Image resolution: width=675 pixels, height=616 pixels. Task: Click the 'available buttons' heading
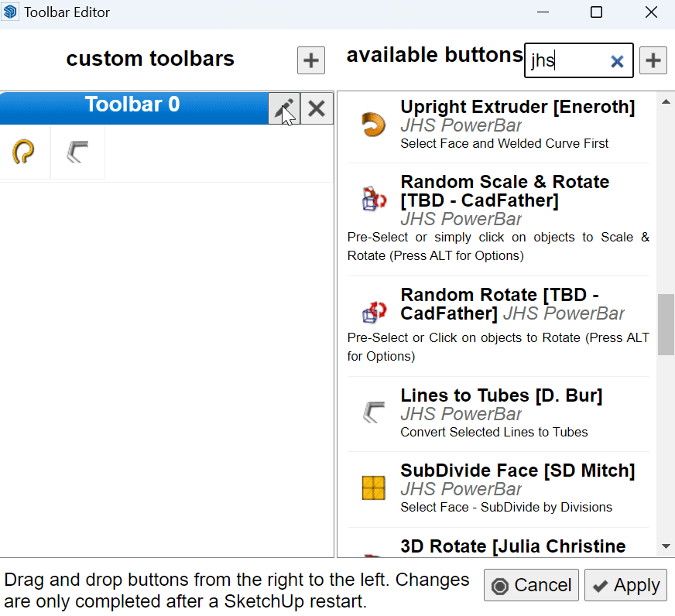[435, 55]
